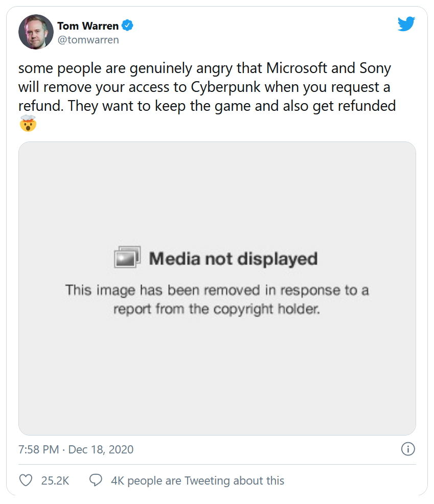Click the Tom Warren display name

(x=88, y=26)
